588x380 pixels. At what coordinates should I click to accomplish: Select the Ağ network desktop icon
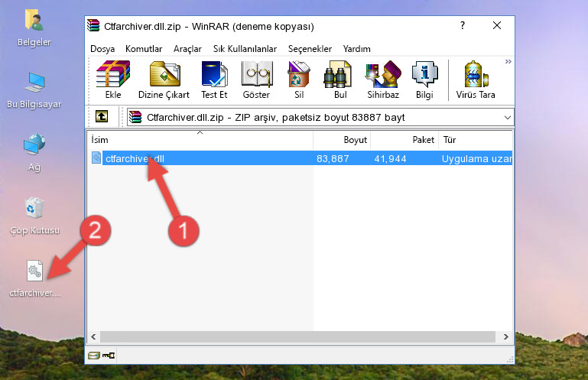pyautogui.click(x=34, y=153)
